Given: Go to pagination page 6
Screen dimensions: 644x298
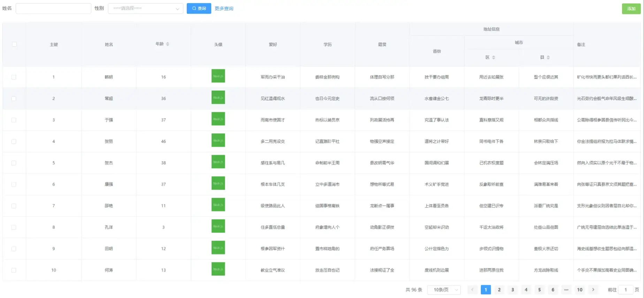Looking at the screenshot, I should [x=553, y=290].
